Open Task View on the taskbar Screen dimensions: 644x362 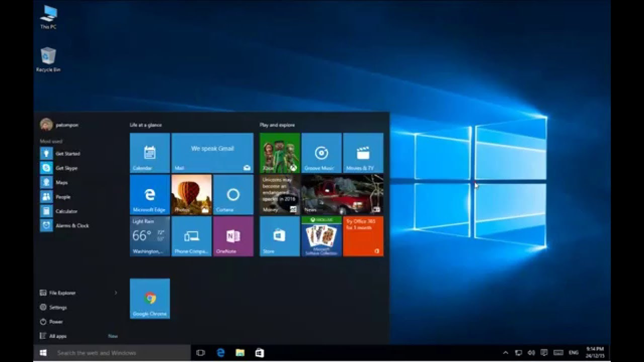(200, 353)
